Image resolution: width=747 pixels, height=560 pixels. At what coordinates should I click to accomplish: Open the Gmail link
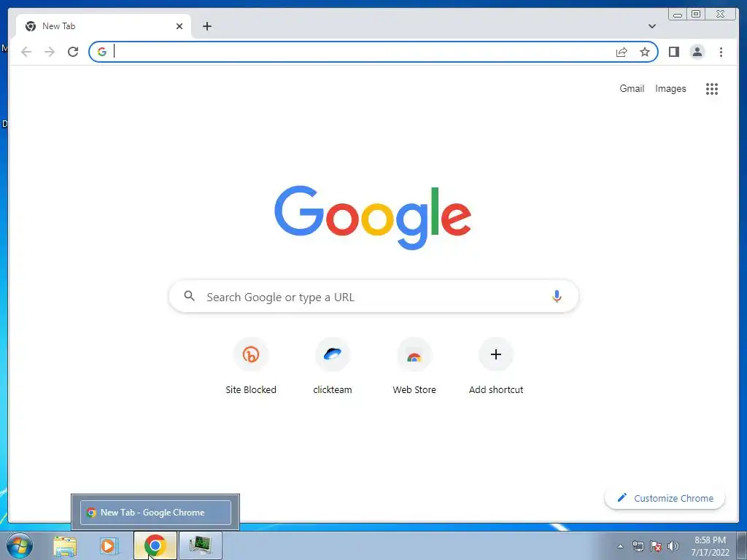(632, 88)
